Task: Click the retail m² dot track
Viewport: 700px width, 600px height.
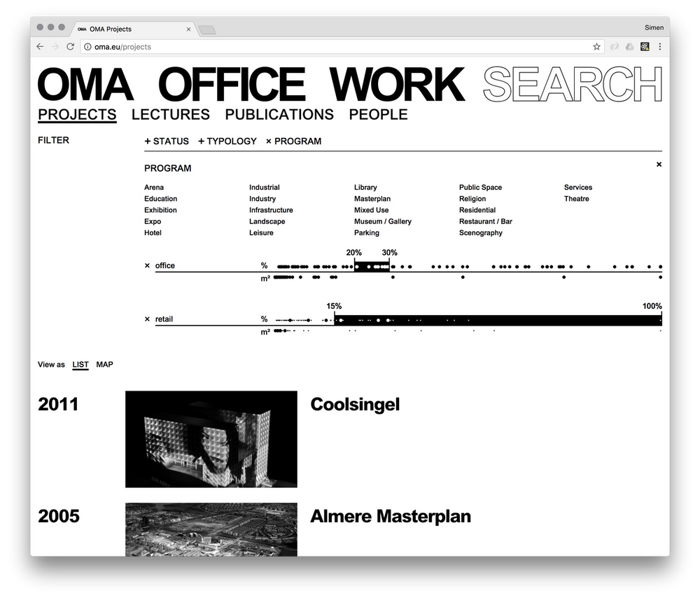Action: pos(468,330)
